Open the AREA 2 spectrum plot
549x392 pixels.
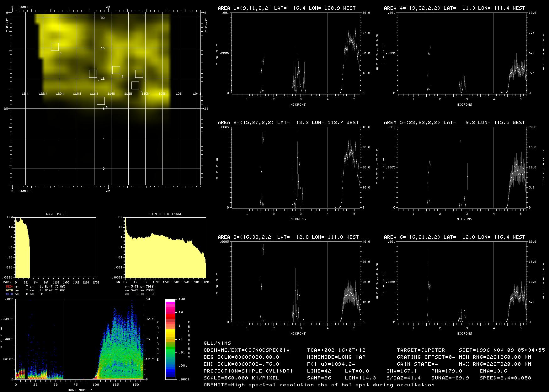(x=296, y=167)
